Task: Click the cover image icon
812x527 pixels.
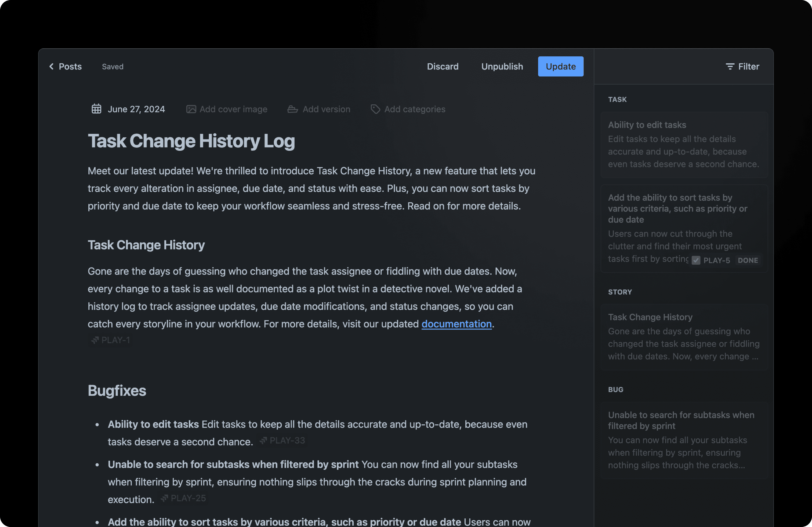Action: (x=191, y=109)
